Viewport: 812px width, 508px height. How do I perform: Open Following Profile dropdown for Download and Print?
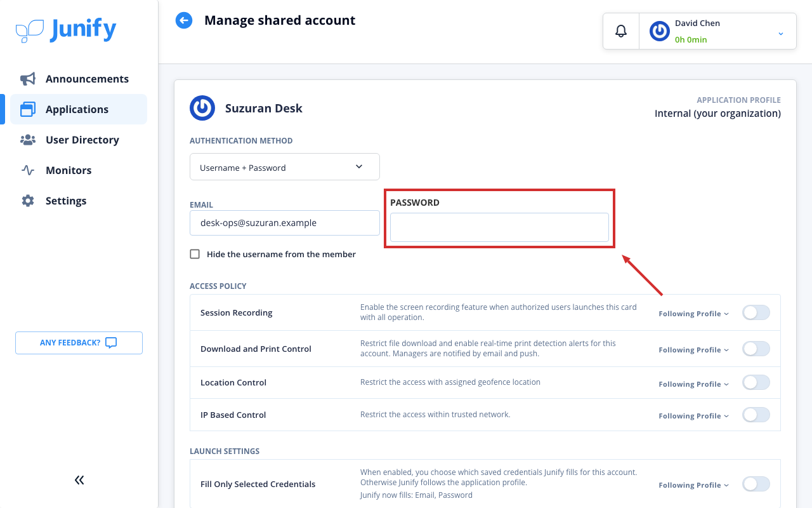point(694,350)
